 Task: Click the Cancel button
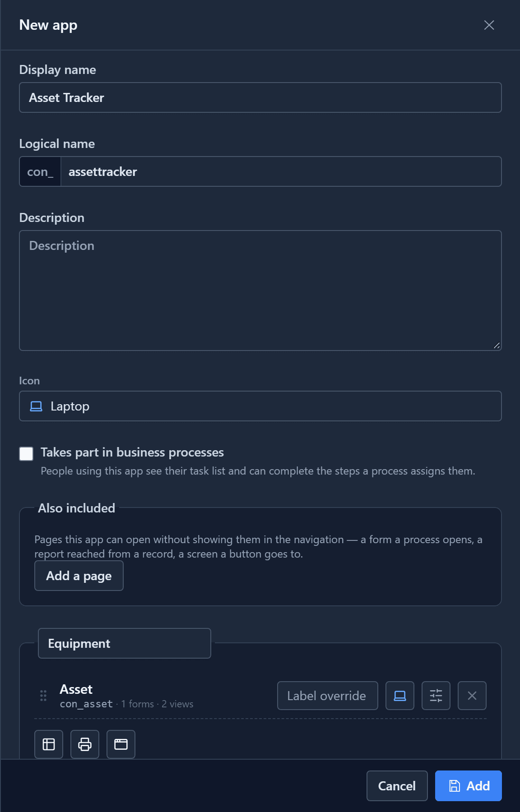(x=397, y=786)
